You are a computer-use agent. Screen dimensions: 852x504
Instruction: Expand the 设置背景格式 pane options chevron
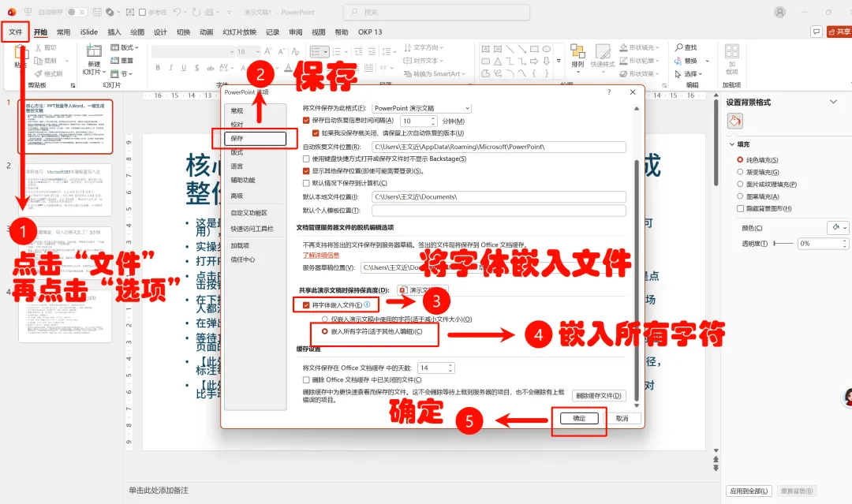pos(833,102)
